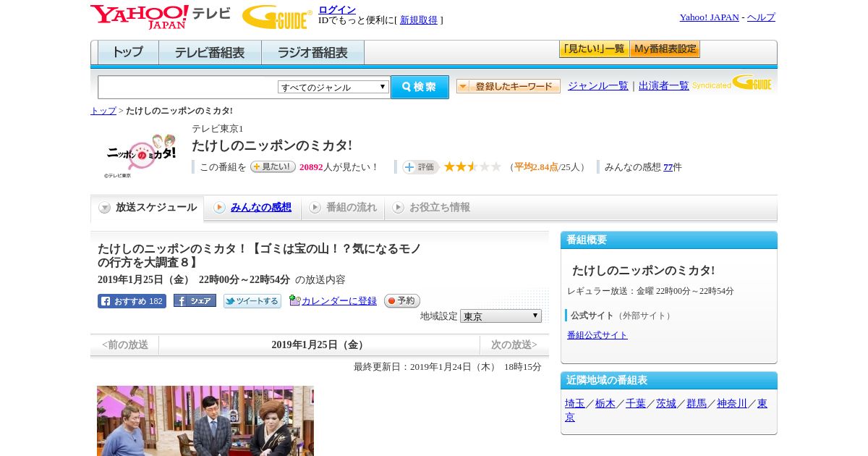Image resolution: width=868 pixels, height=456 pixels.
Task: Click the play icon beside みんなの感想
Action: pyautogui.click(x=219, y=208)
